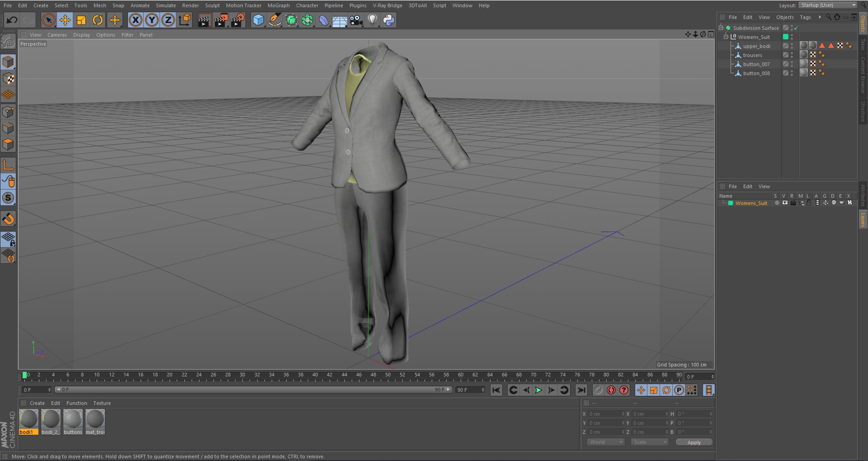Activate the Move tool

[x=65, y=20]
